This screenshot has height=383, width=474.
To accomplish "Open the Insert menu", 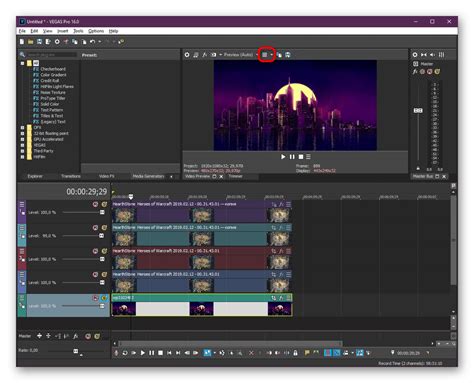I will tap(63, 31).
